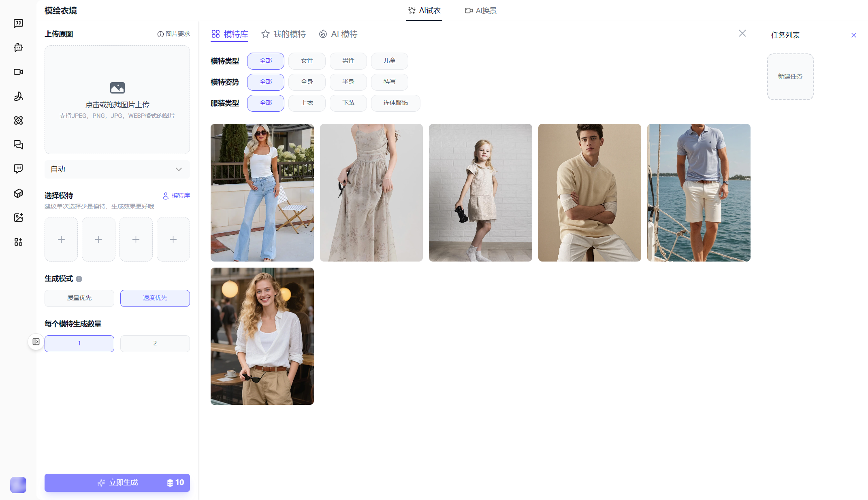
Task: Click 立即生成 button
Action: [x=117, y=483]
